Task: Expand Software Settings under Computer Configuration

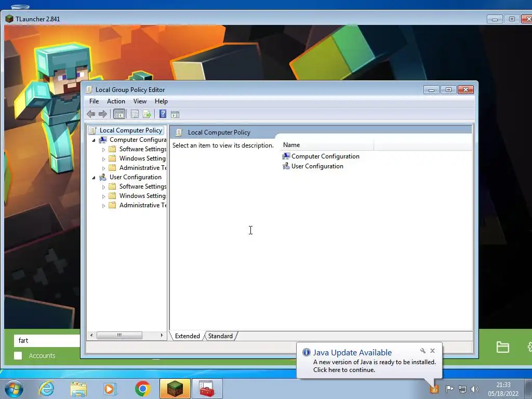Action: click(103, 149)
